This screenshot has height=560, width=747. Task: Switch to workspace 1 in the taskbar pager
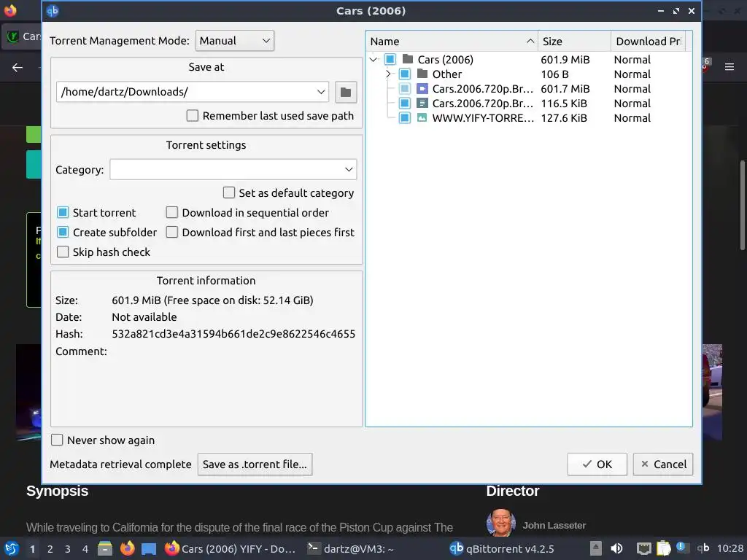point(32,548)
